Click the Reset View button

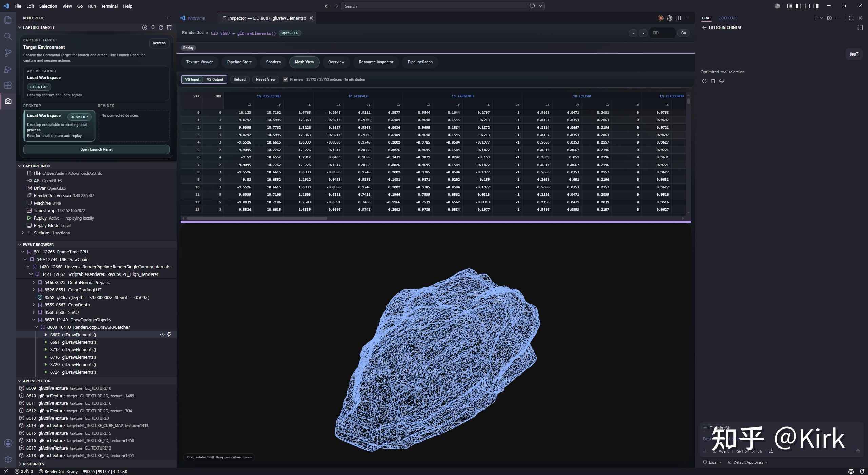pyautogui.click(x=265, y=79)
